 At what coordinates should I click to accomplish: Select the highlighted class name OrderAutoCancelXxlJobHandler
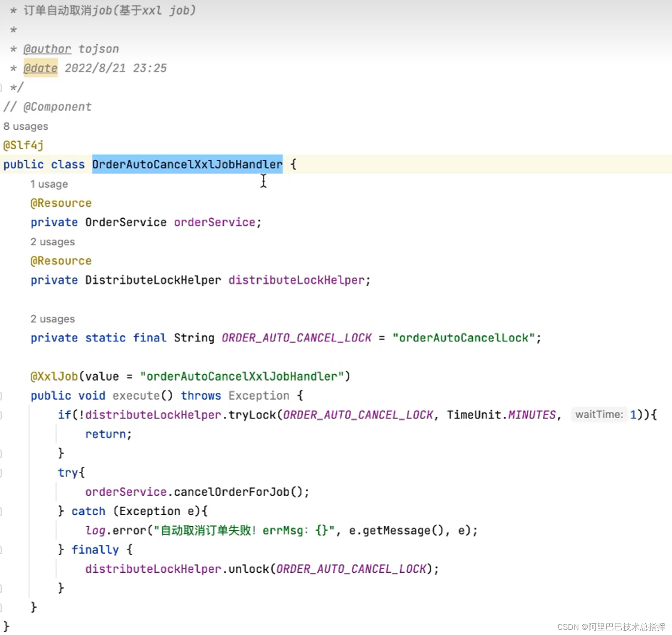tap(187, 165)
